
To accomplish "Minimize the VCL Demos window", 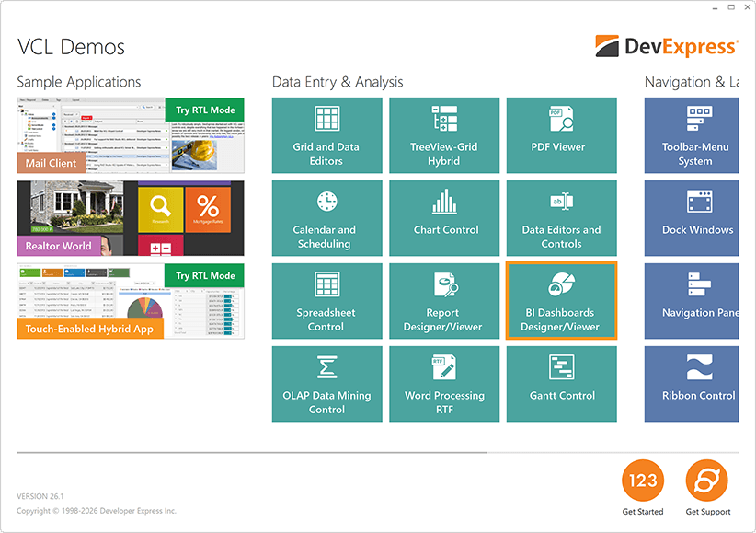I will 715,7.
